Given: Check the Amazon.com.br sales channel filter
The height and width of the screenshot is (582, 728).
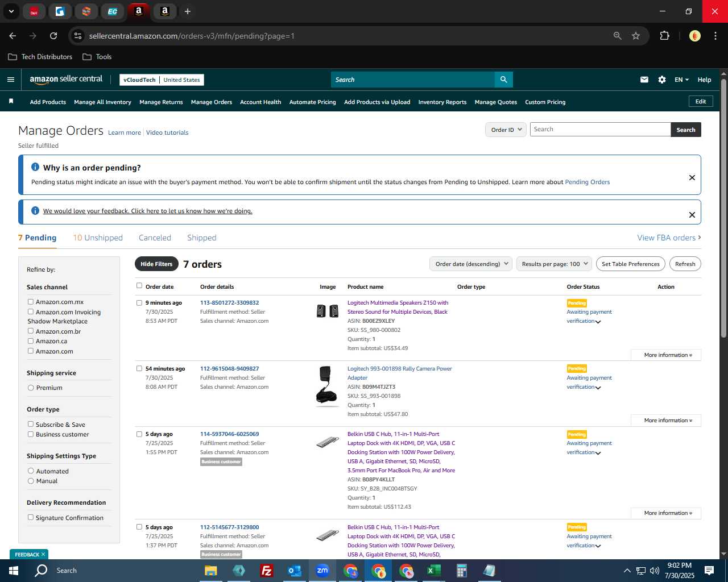Looking at the screenshot, I should [31, 331].
